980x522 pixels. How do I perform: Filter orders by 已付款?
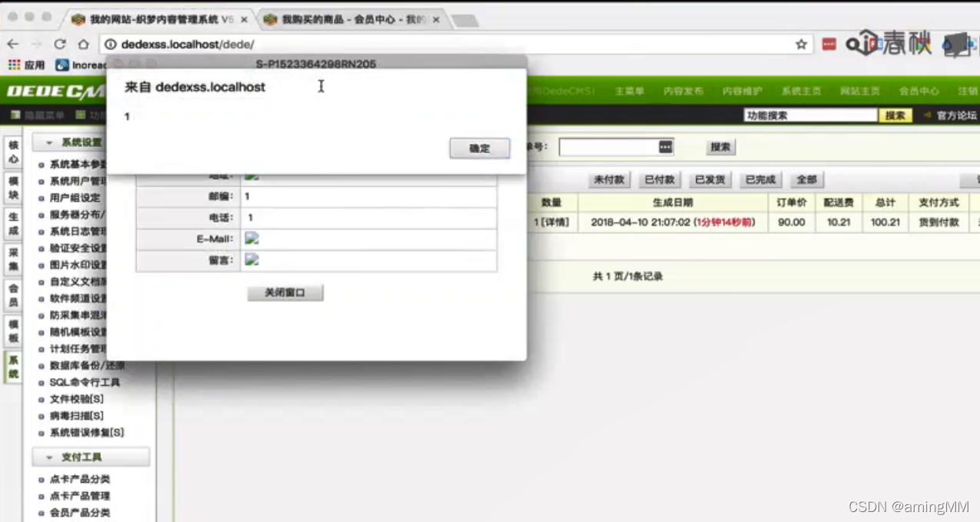(x=659, y=179)
